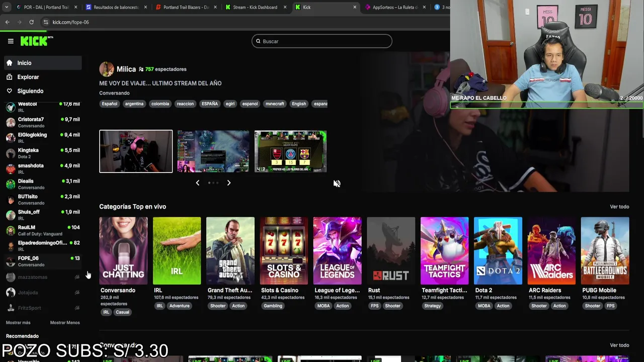The height and width of the screenshot is (362, 644).
Task: Open offline Jotajoda channel in sidebar
Action: [43, 292]
